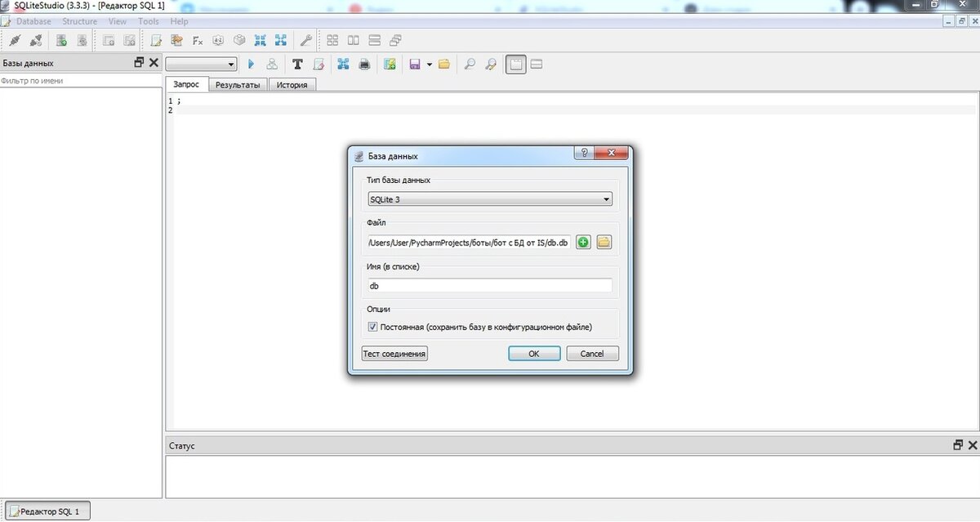
Task: Tile windows using the grid icon
Action: pyautogui.click(x=332, y=40)
